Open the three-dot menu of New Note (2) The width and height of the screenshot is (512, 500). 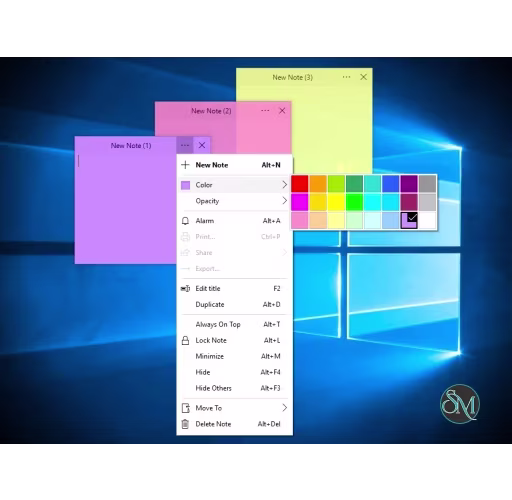coord(265,111)
